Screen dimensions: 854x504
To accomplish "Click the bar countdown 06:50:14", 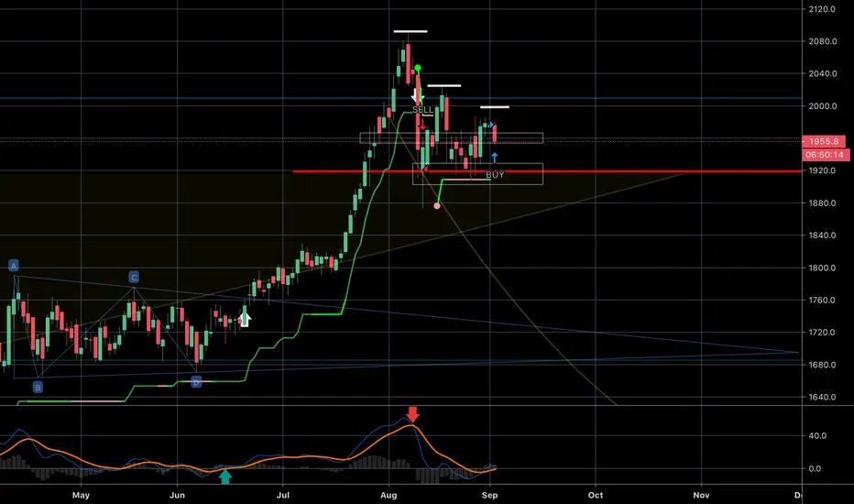I will pos(825,155).
